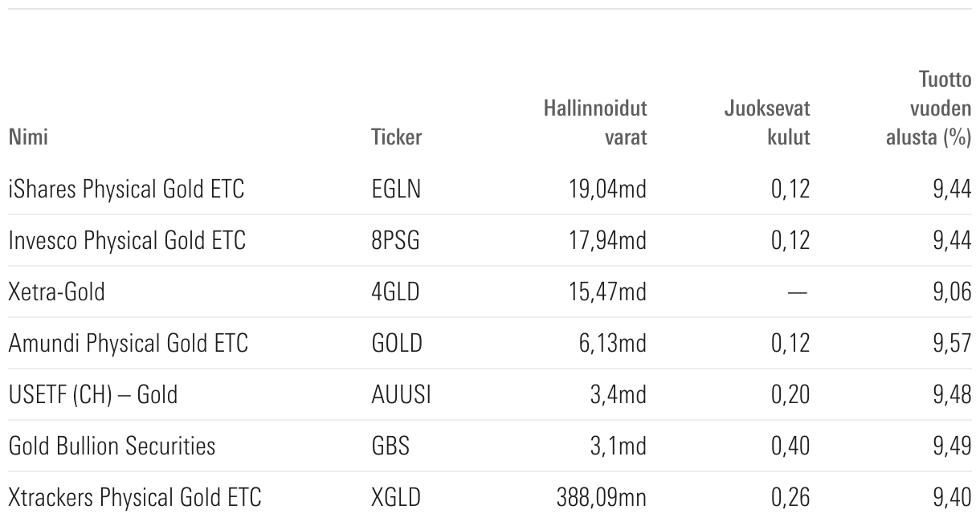The height and width of the screenshot is (530, 980).
Task: Click the Hallinnoidut varat column header
Action: tap(595, 122)
